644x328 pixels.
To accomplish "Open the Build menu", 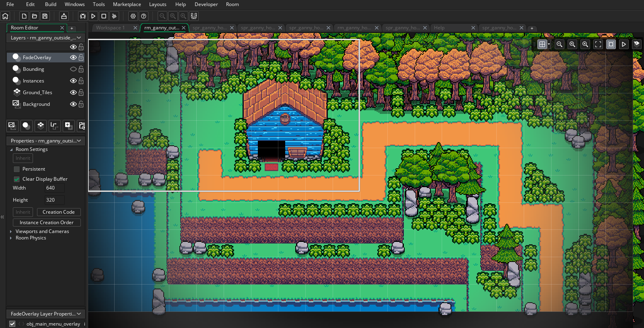I will 51,4.
